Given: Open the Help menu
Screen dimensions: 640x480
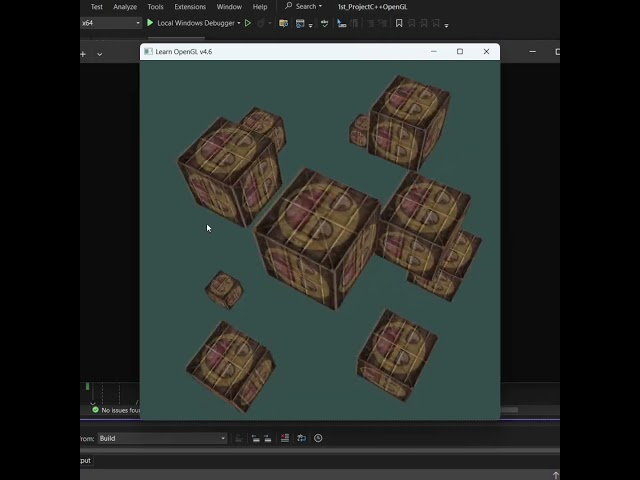Looking at the screenshot, I should (260, 7).
